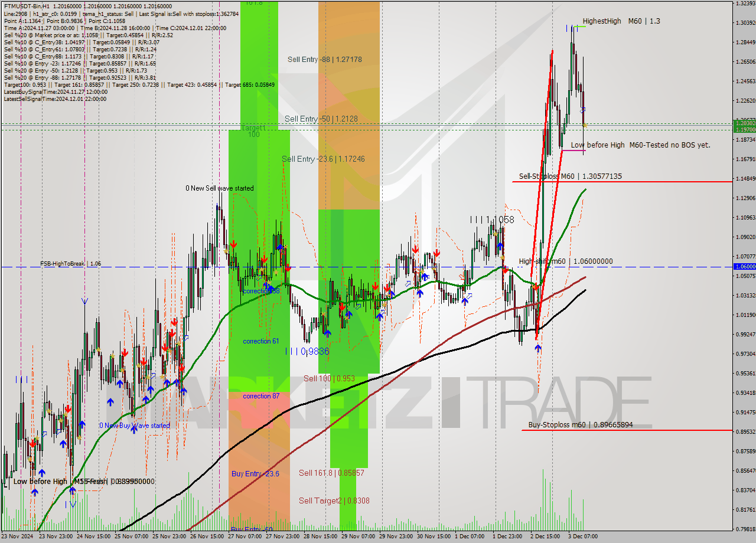Screen dimensions: 756x543
Task: Select the 'Sell Entry -50 | 1.2128' label
Action: coord(321,119)
